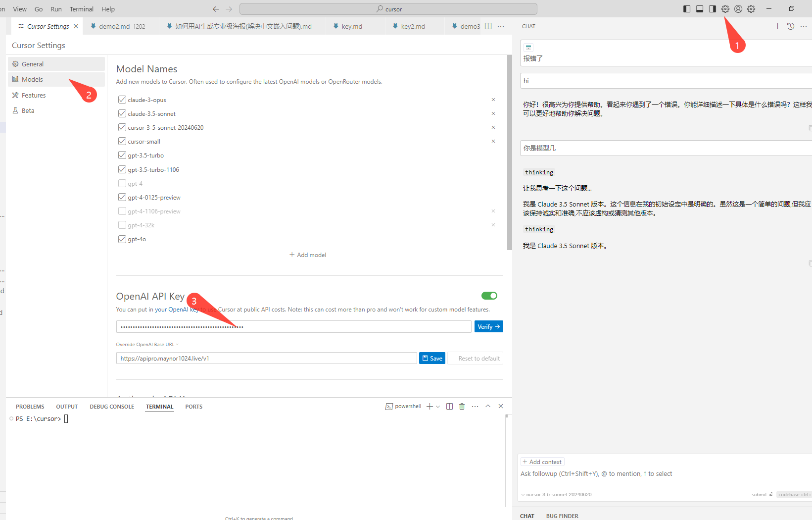Turn off the OpenAI API Key switch
The width and height of the screenshot is (812, 520).
[x=489, y=296]
